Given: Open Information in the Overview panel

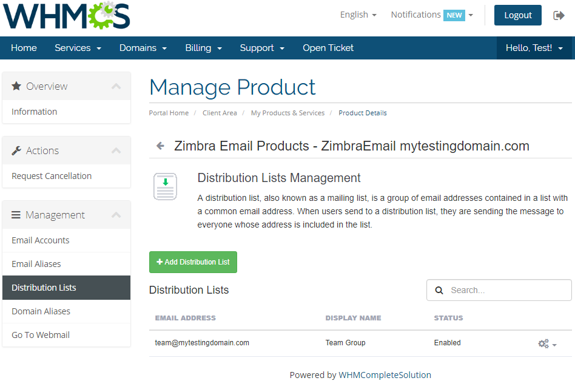Looking at the screenshot, I should 66,112.
